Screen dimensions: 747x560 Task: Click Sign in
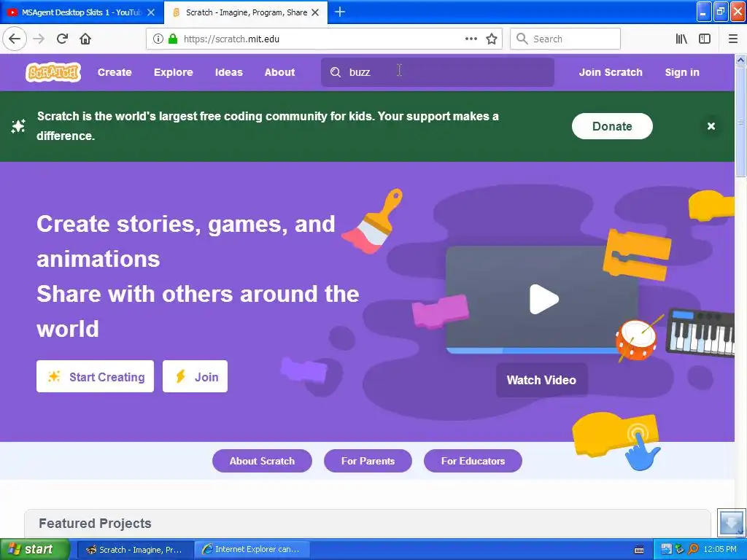tap(682, 72)
